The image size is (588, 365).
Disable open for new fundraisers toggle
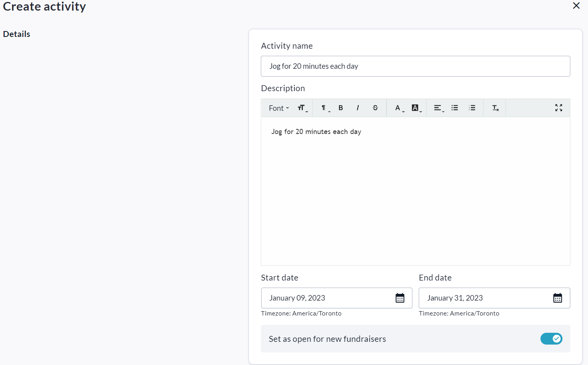(551, 339)
